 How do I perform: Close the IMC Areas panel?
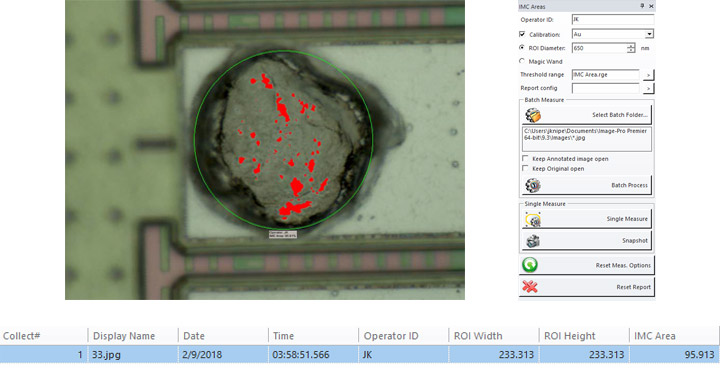point(651,6)
